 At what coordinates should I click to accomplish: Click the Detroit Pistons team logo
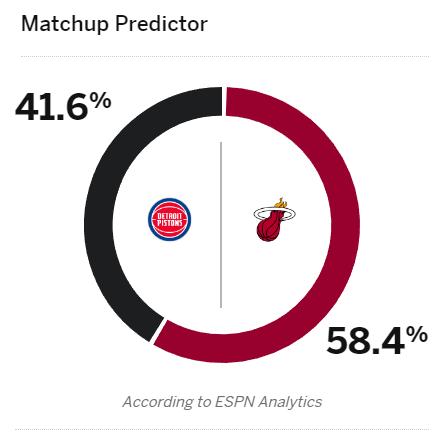pos(169,219)
